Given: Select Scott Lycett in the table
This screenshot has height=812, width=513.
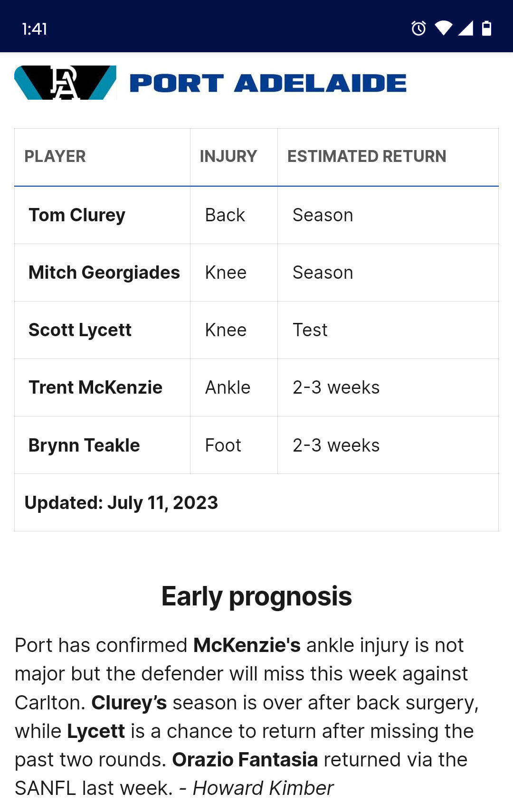Looking at the screenshot, I should 80,330.
